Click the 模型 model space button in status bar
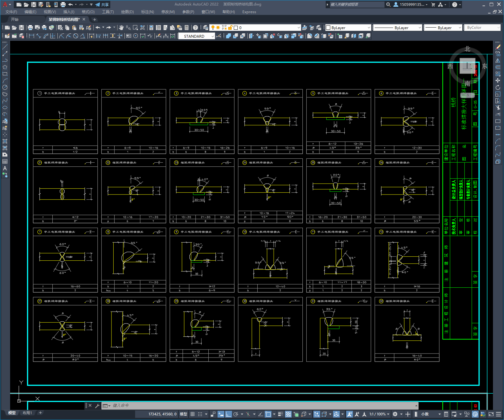 click(184, 414)
